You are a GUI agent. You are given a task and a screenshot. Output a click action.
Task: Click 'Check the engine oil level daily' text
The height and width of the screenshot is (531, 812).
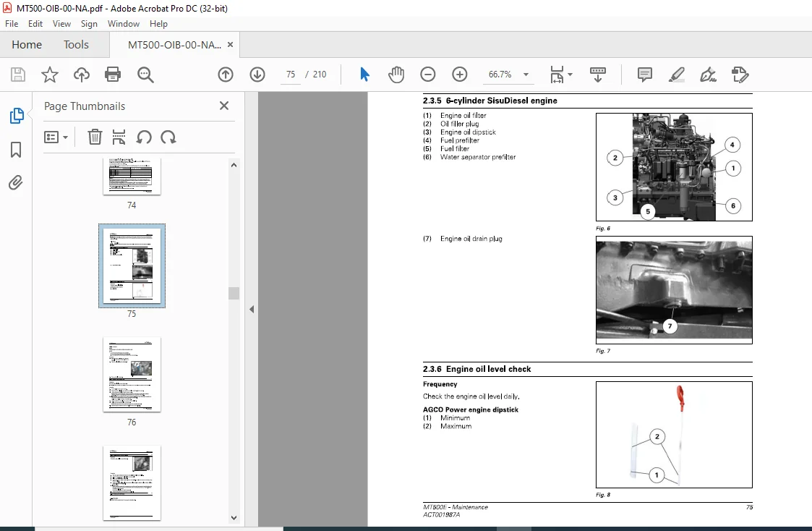click(471, 396)
